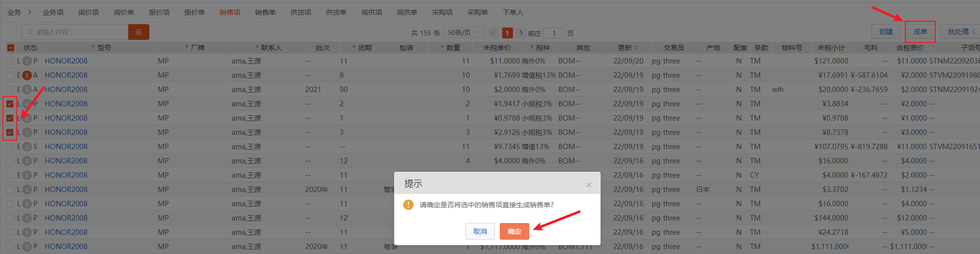
Task: Close the 提示 dialog with the X icon
Action: (x=588, y=185)
